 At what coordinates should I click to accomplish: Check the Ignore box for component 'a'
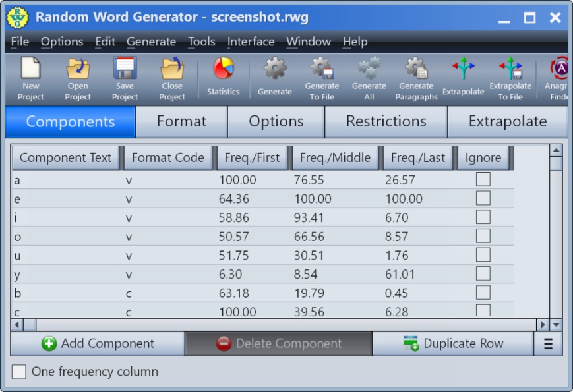tap(483, 179)
